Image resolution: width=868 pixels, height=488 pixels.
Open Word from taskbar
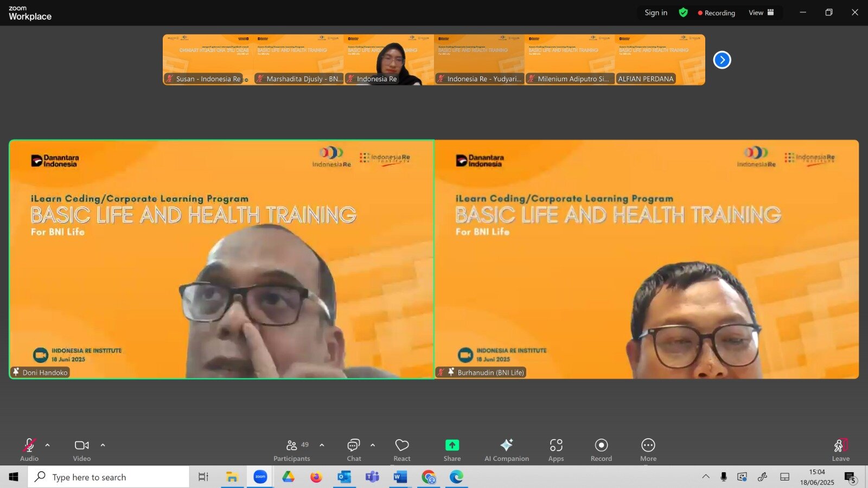tap(400, 477)
